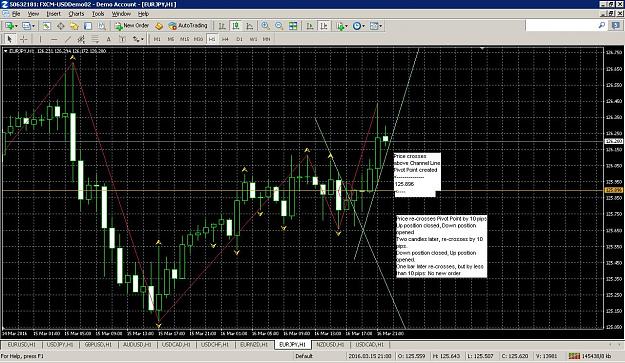Toggle the AutoTrading button
This screenshot has width=625, height=363.
pos(188,26)
